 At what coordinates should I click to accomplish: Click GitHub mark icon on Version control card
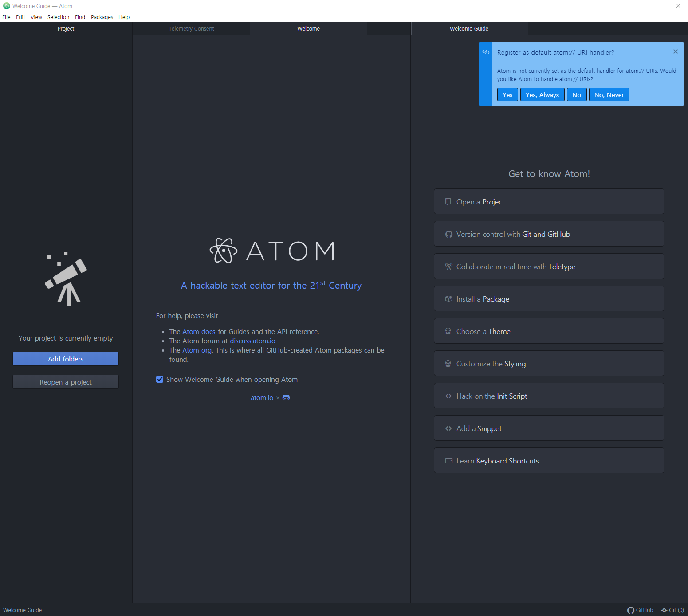point(449,234)
